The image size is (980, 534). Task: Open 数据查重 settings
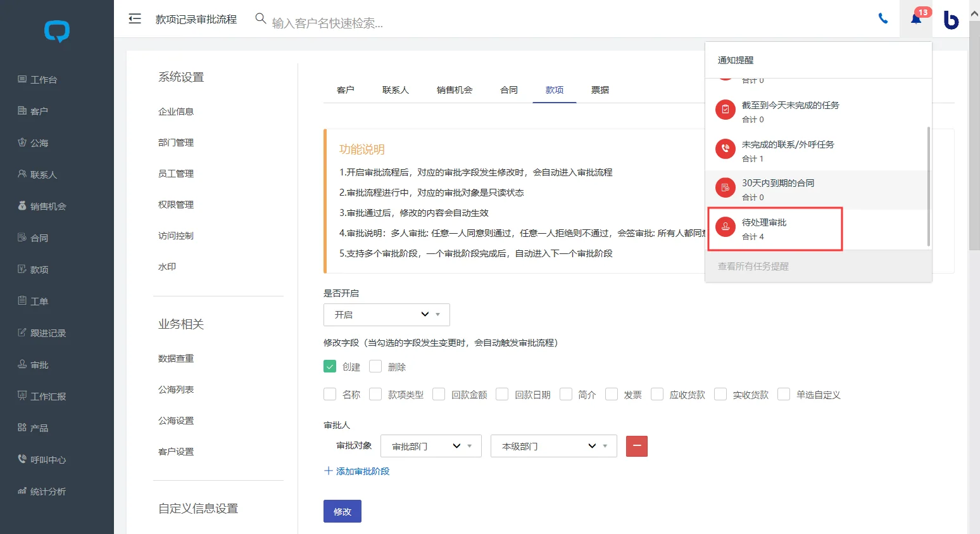pos(176,359)
